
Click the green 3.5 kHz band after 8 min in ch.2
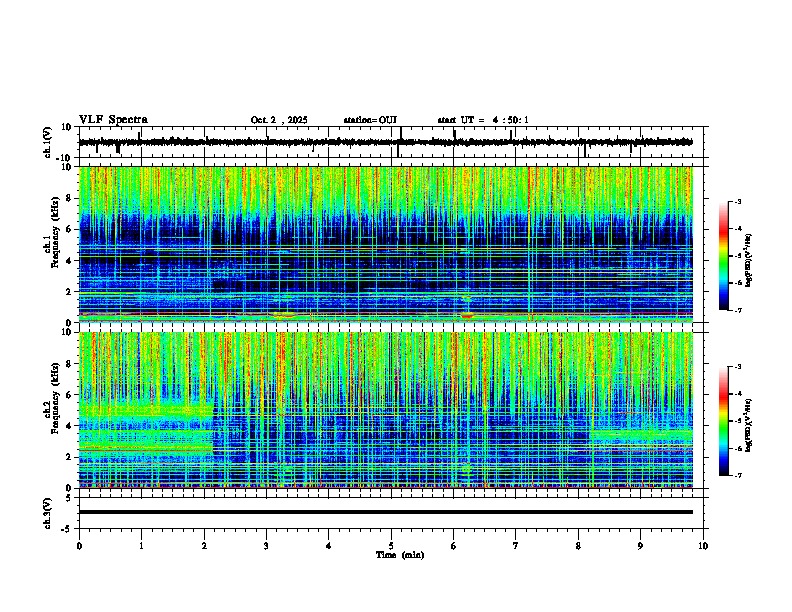click(x=641, y=435)
